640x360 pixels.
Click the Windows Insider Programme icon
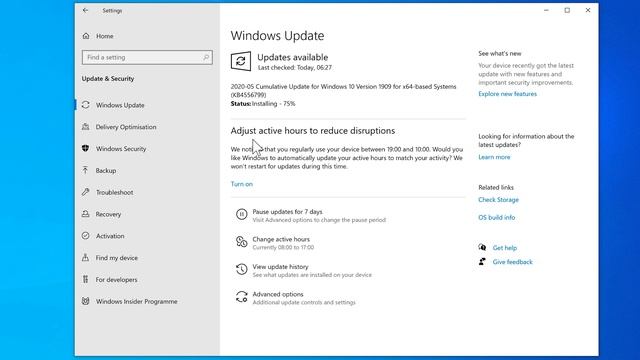coord(85,301)
